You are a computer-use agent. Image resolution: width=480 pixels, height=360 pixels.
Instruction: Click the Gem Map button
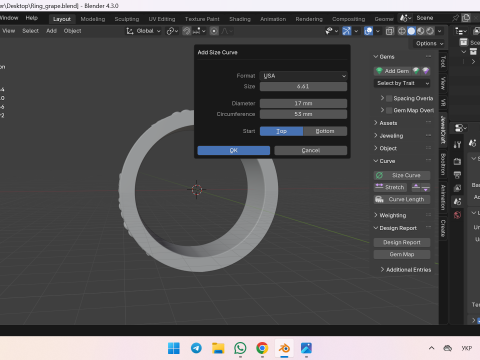pos(402,254)
